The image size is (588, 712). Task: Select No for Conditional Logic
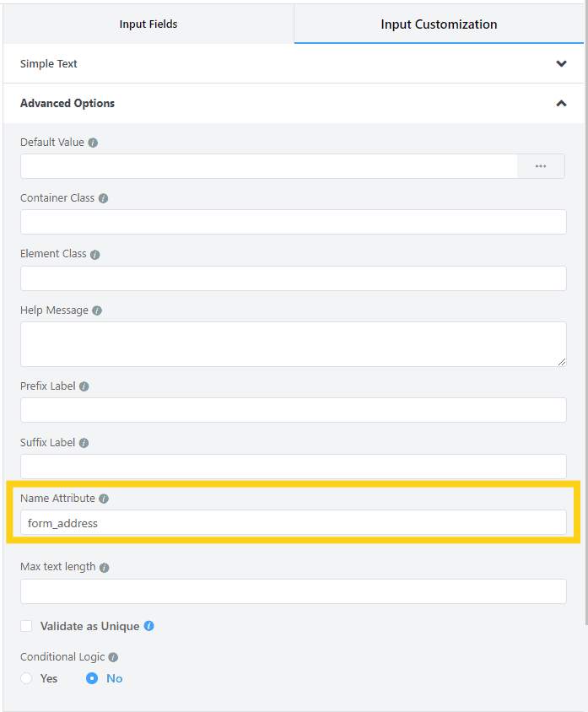[92, 678]
